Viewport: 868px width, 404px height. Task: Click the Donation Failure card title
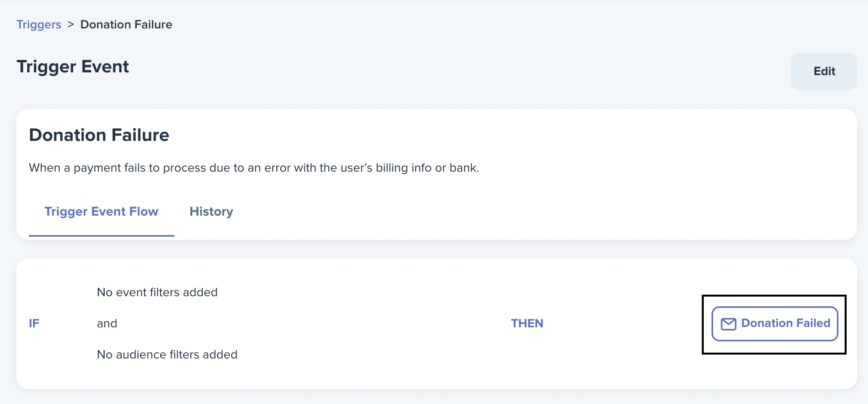[x=99, y=135]
